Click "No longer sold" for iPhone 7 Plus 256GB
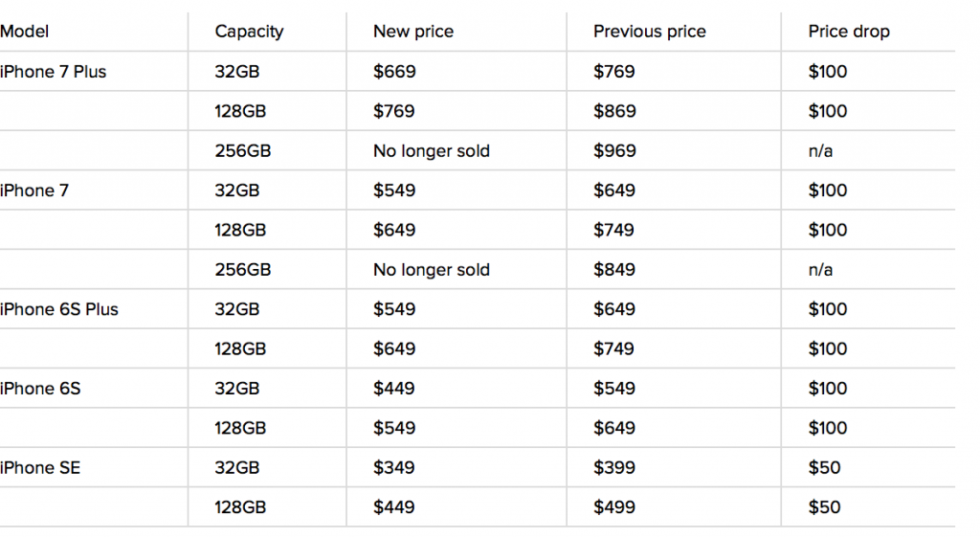The height and width of the screenshot is (538, 980). (432, 151)
